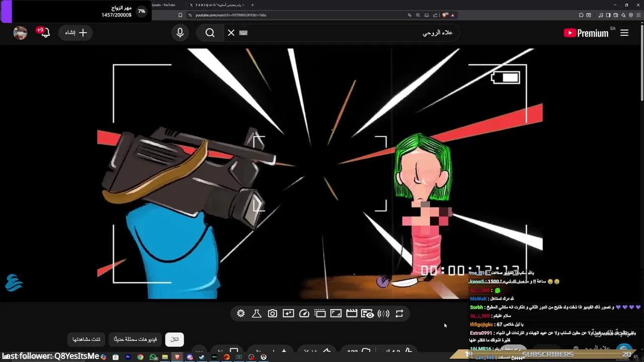The image size is (644, 362).
Task: Open the extension settings gear below video
Action: coord(240,314)
